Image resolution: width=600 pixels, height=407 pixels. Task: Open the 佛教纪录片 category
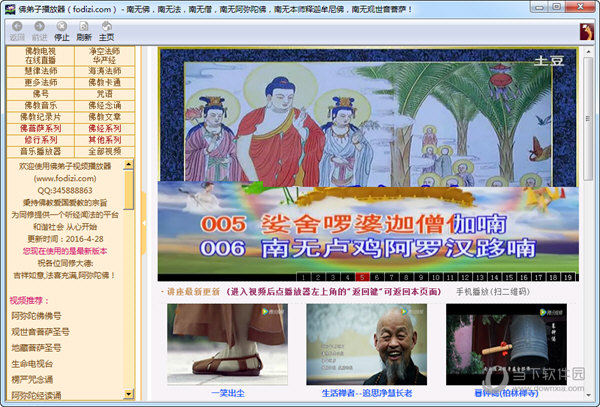click(x=41, y=117)
